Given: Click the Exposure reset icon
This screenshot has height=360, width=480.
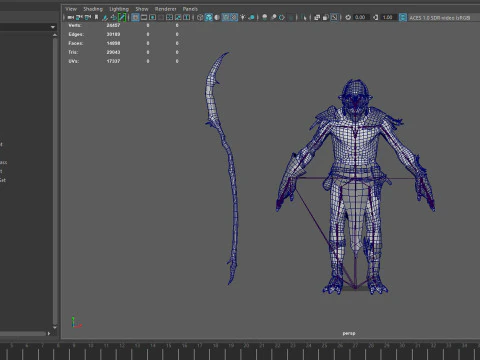Looking at the screenshot, I should (348, 17).
